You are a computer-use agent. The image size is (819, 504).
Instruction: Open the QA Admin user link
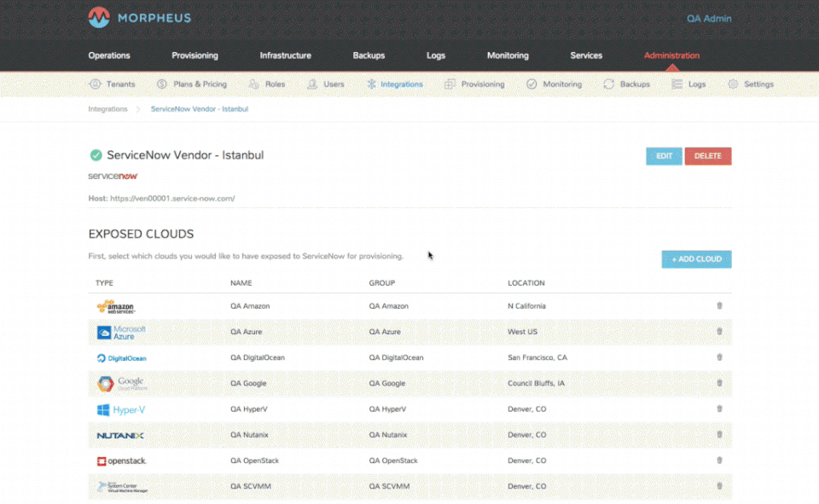[x=709, y=18]
